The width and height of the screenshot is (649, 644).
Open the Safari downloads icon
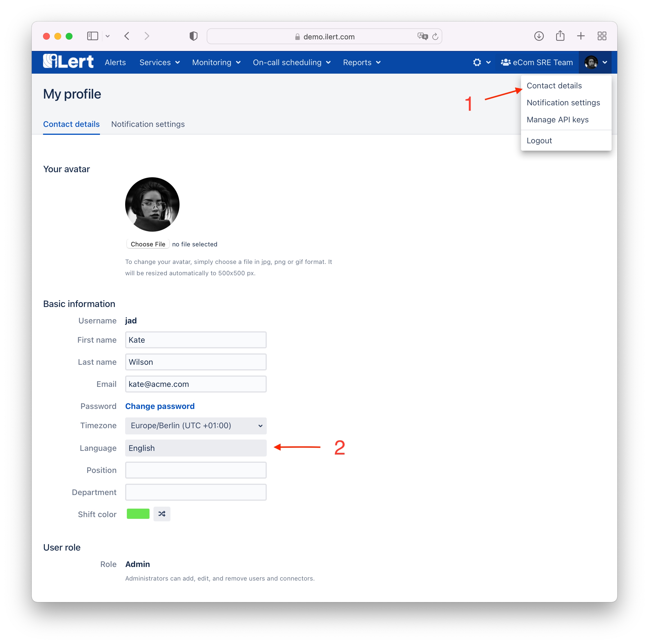click(539, 36)
